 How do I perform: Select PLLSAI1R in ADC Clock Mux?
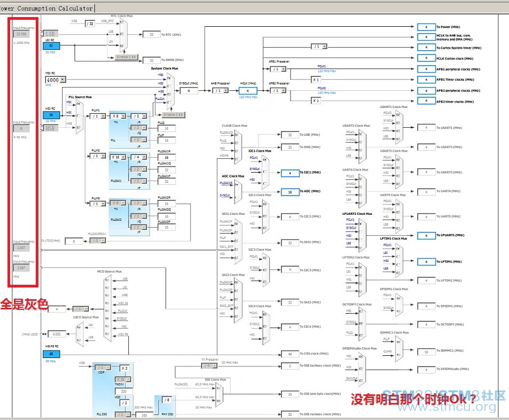pos(237,185)
